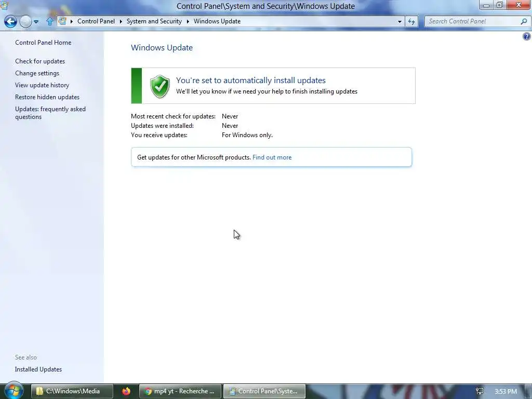This screenshot has width=532, height=399.
Task: Open Control Panel Home
Action: coord(43,43)
